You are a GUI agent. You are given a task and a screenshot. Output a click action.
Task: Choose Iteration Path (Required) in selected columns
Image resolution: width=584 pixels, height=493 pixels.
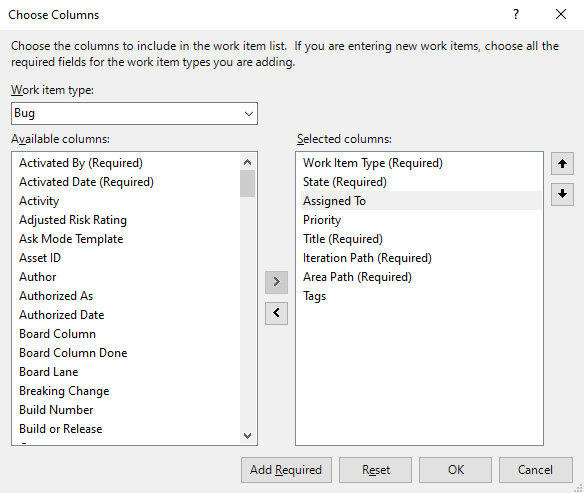367,258
